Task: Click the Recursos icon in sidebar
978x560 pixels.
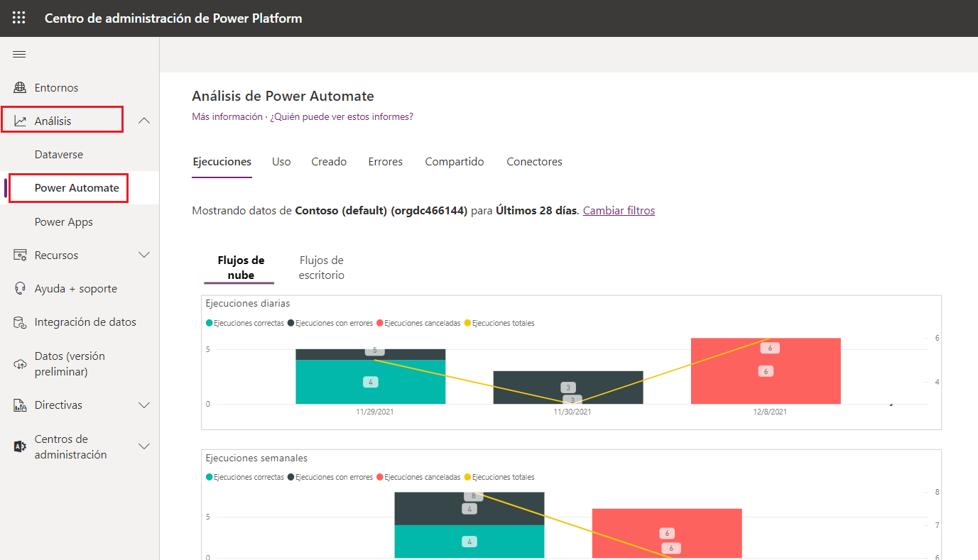Action: point(20,255)
